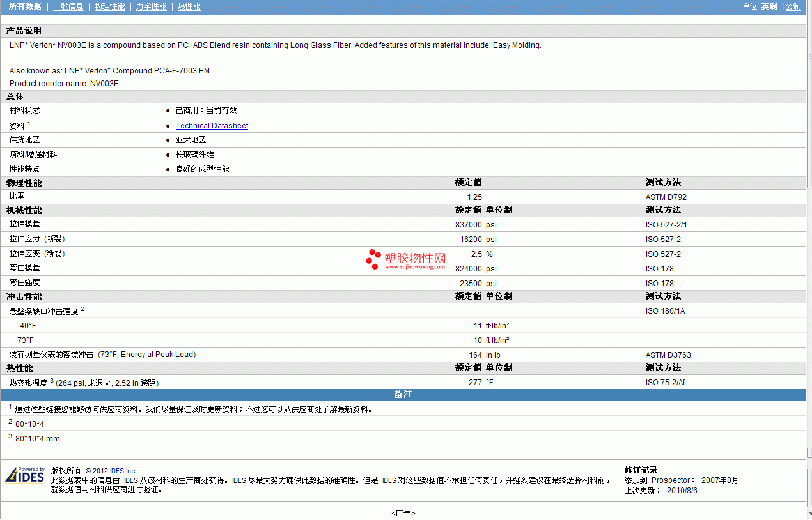The height and width of the screenshot is (520, 812).
Task: Click the 2007年8月 Prospector date
Action: point(720,480)
